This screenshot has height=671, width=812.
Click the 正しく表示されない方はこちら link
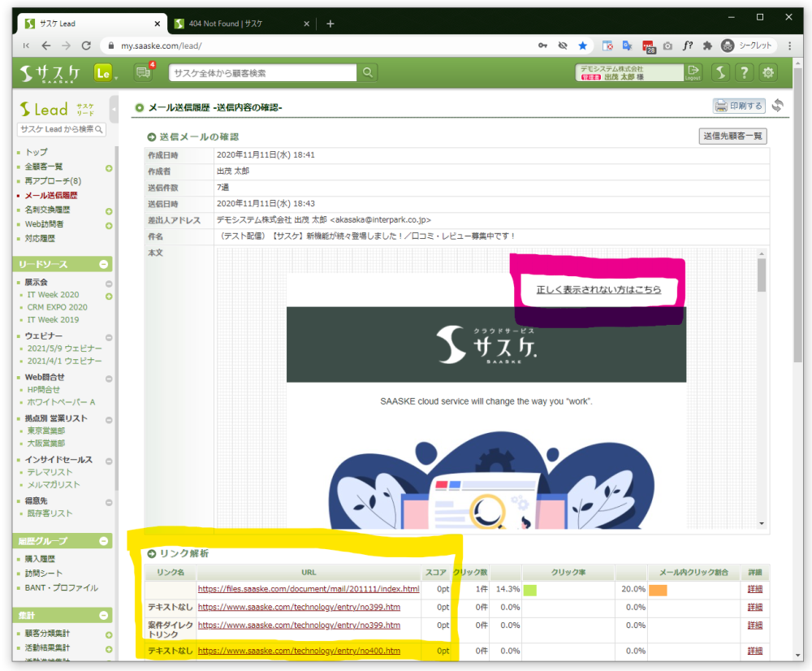click(598, 290)
